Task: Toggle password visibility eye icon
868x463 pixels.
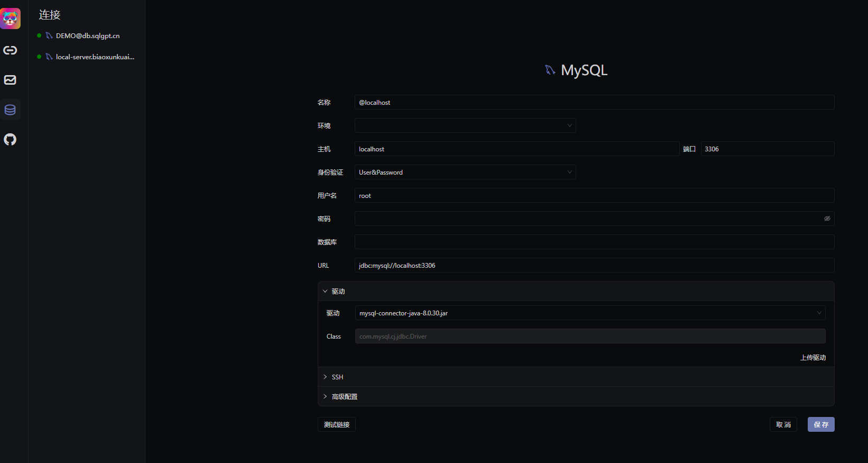Action: [x=827, y=219]
